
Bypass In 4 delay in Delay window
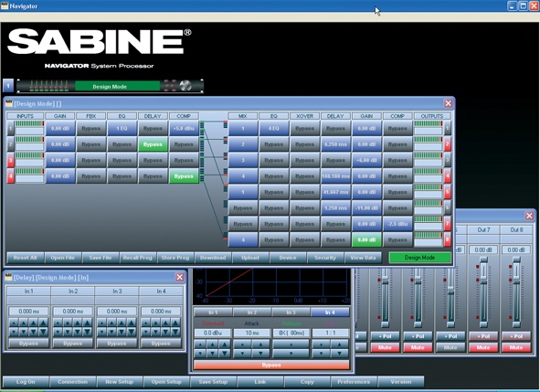click(x=161, y=344)
